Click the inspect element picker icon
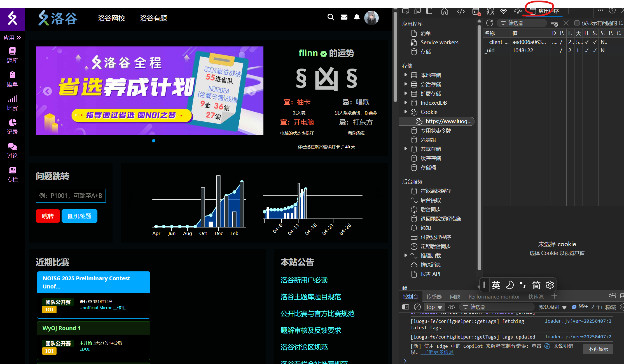 tap(405, 11)
